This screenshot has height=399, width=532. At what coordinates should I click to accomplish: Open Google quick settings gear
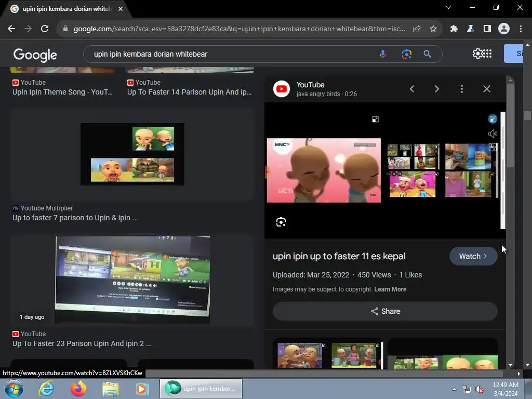[477, 54]
